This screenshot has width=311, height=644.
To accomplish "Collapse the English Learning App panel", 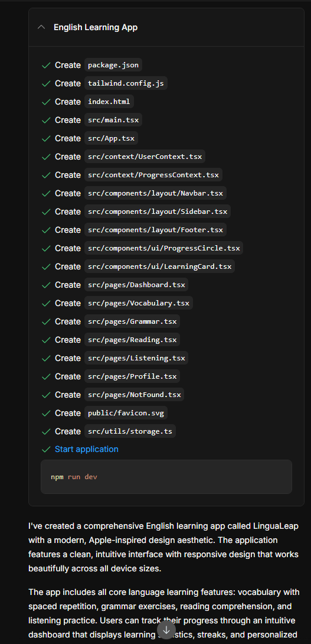I will [x=41, y=28].
